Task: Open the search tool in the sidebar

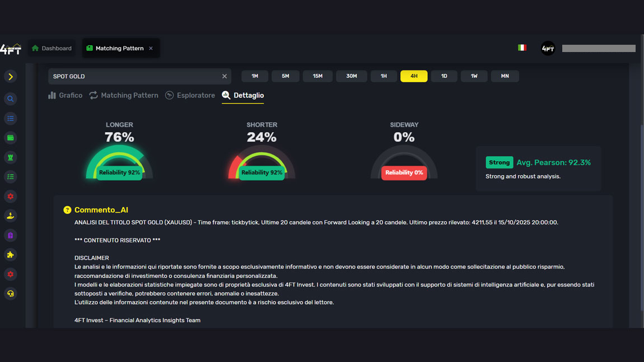Action: tap(10, 98)
